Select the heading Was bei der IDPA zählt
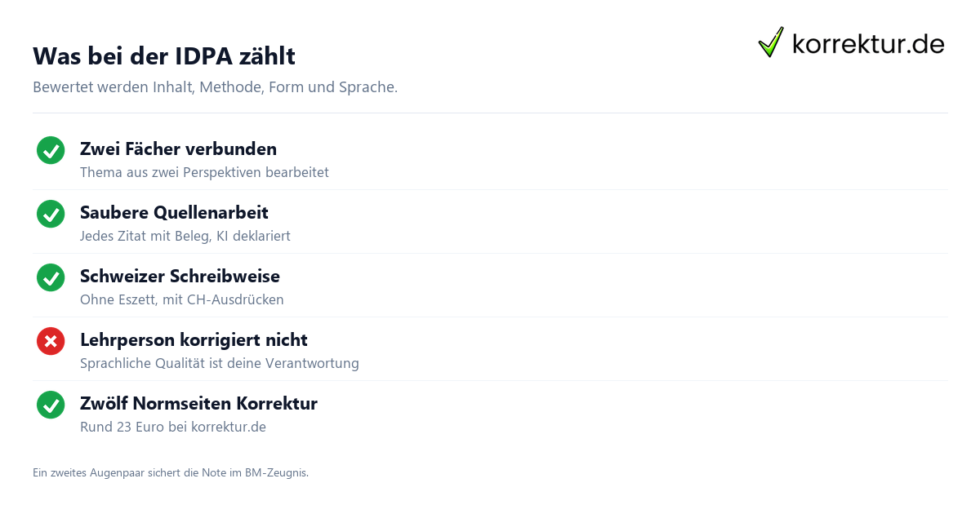The image size is (980, 514). pyautogui.click(x=164, y=56)
